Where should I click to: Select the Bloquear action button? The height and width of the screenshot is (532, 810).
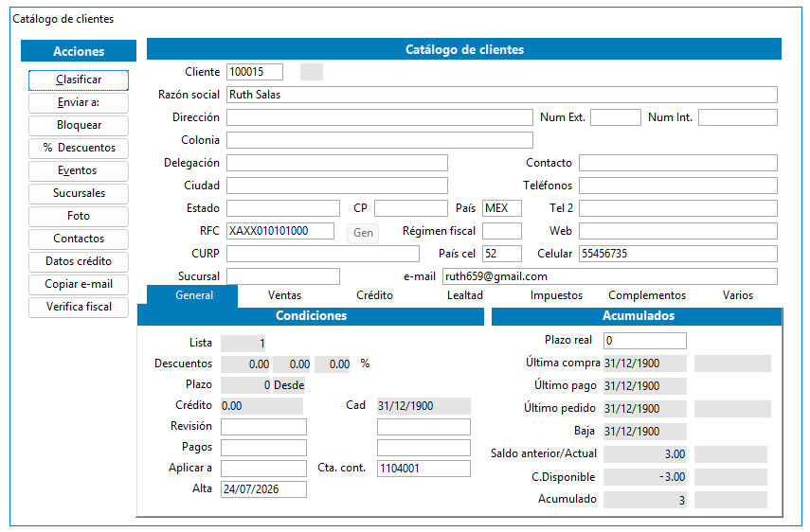click(x=79, y=125)
